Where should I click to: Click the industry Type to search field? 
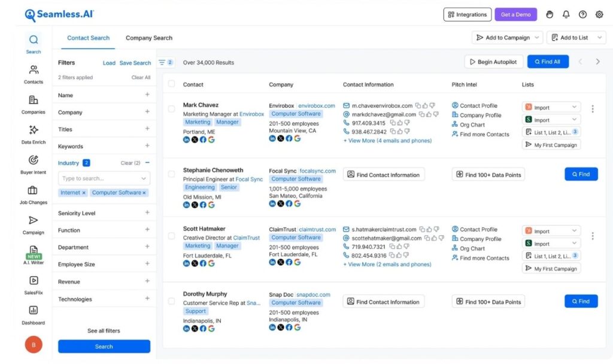click(x=104, y=178)
